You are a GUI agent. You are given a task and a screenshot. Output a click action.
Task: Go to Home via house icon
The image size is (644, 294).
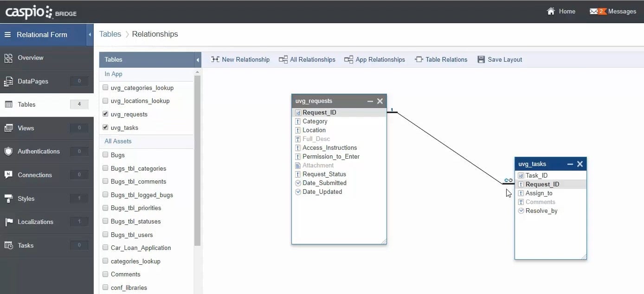point(551,11)
